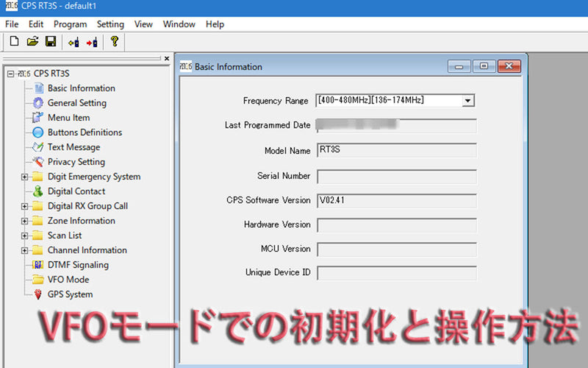Select GPS System in the tree

point(70,294)
